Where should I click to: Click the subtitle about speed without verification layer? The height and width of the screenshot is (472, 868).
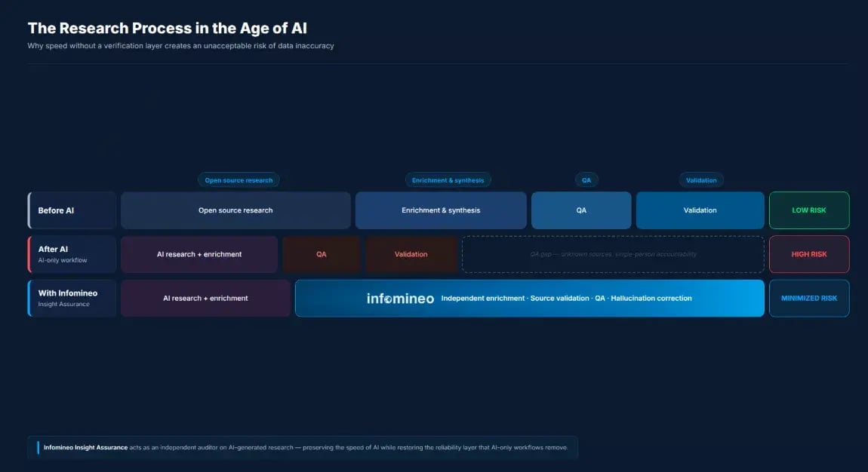pos(180,46)
